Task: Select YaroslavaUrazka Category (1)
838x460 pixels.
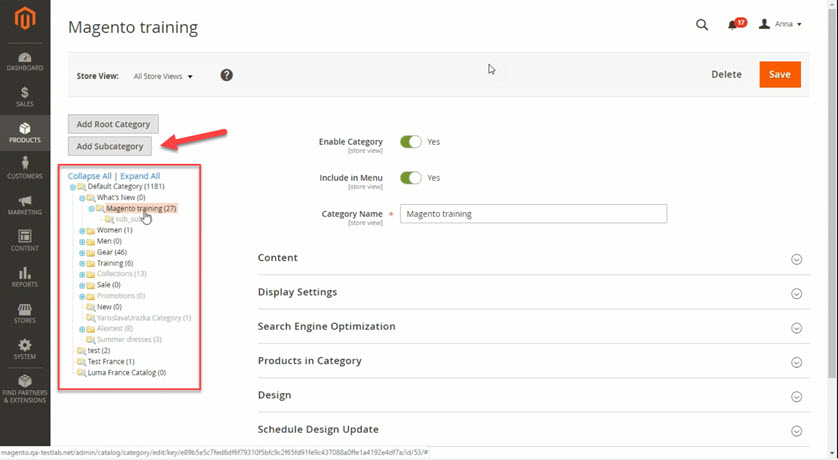Action: 144,317
